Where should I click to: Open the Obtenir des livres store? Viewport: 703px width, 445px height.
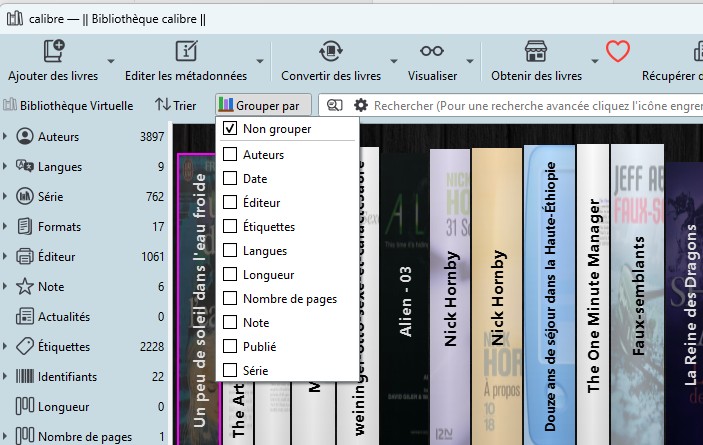(536, 52)
